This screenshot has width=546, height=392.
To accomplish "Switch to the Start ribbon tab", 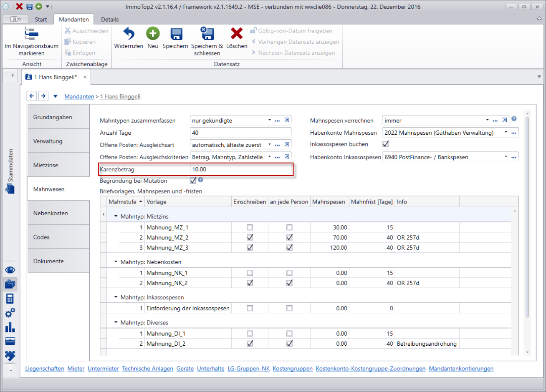I will click(41, 19).
